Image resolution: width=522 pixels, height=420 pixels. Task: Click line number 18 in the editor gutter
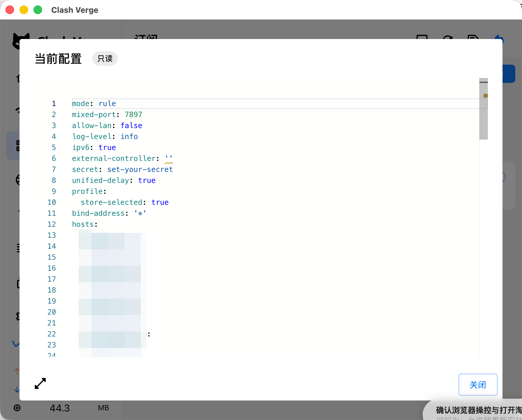(x=52, y=290)
